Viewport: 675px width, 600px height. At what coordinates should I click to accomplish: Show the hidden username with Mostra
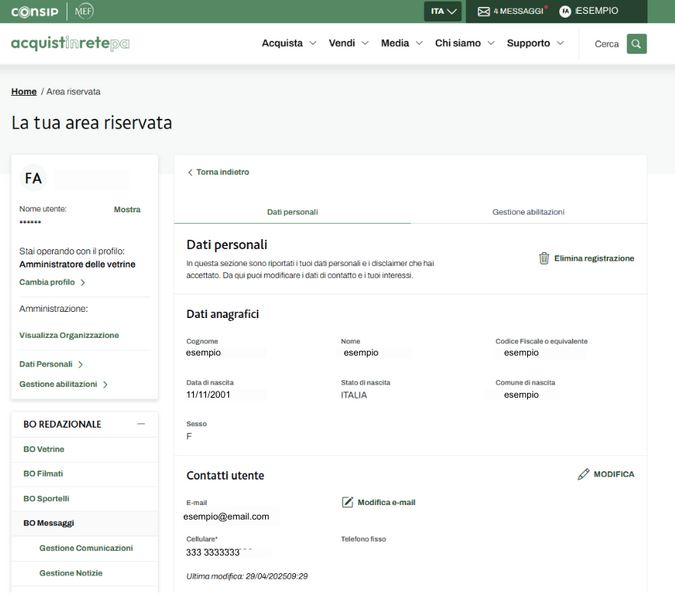point(127,210)
